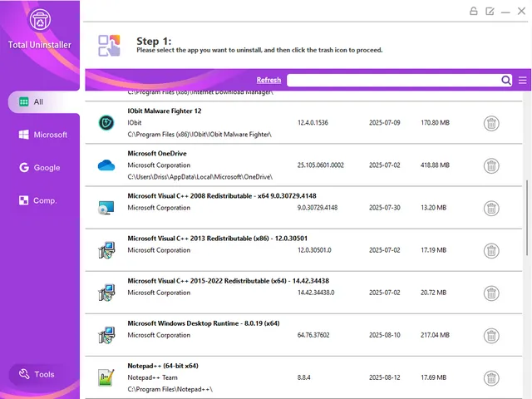532x399 pixels.
Task: Click trash icon for Visual C++ 2013 Redistributable
Action: pyautogui.click(x=491, y=251)
